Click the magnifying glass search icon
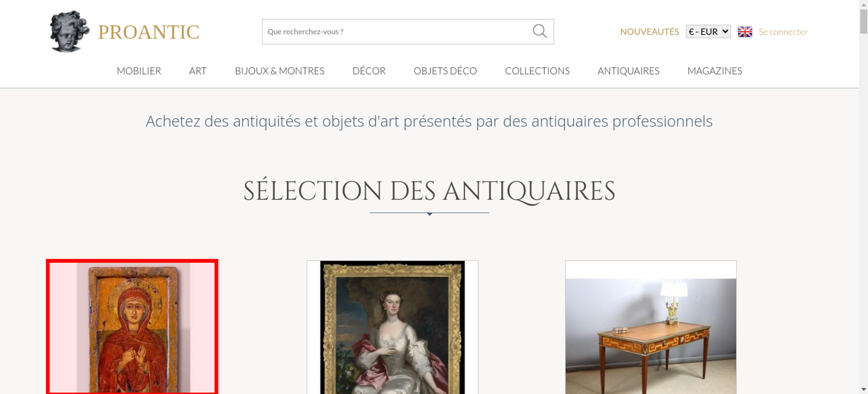 [x=539, y=31]
